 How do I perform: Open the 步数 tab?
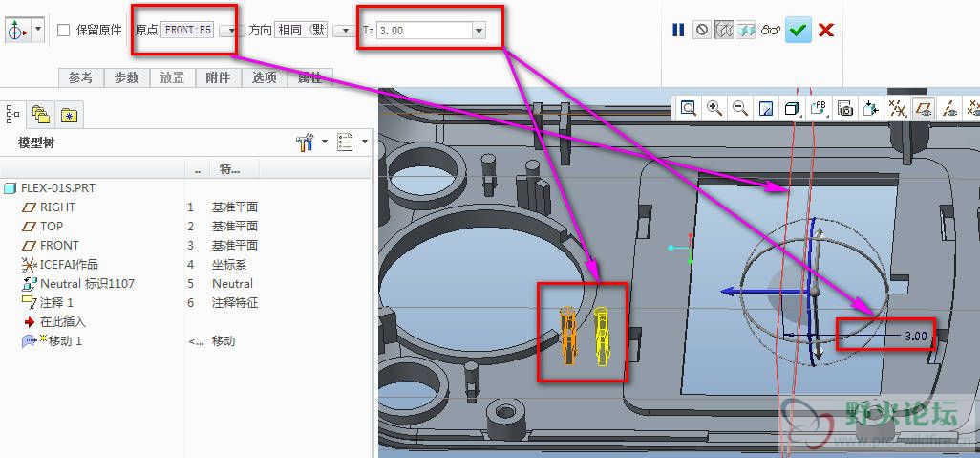click(126, 77)
